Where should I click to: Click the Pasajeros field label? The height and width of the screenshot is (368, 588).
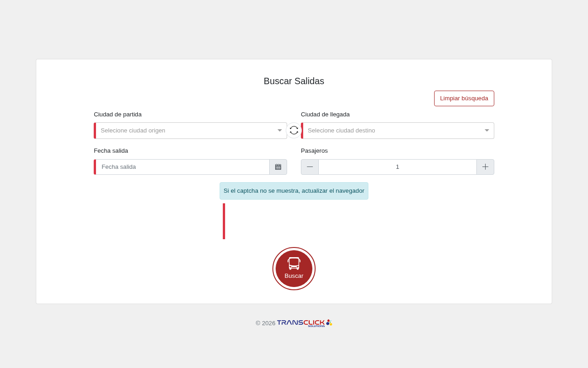pos(314,151)
